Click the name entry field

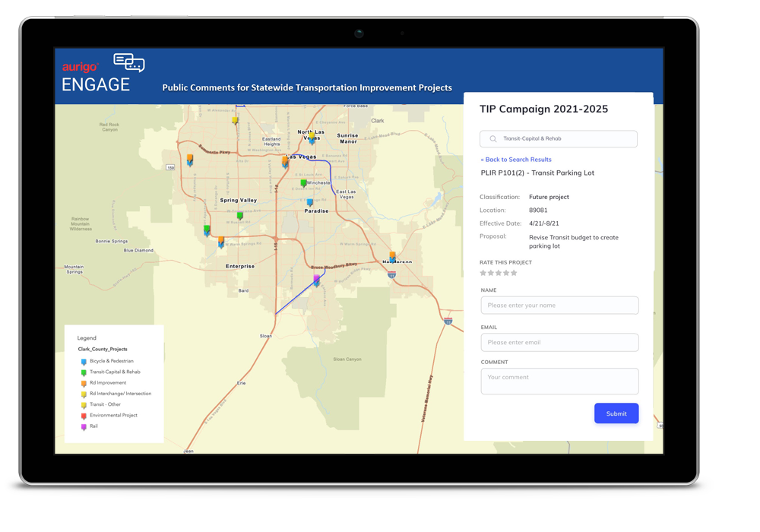[559, 305]
